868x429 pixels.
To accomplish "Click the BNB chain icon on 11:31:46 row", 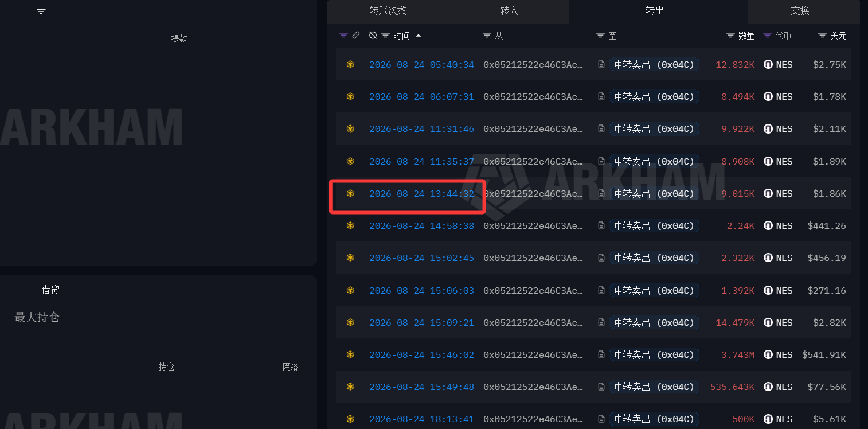I will (350, 129).
